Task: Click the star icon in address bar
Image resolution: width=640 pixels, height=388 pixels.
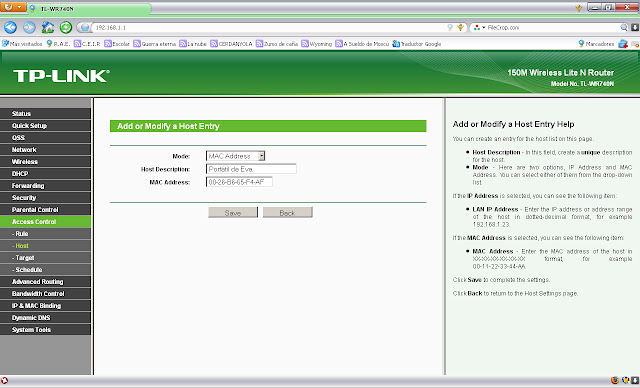Action: pyautogui.click(x=461, y=27)
